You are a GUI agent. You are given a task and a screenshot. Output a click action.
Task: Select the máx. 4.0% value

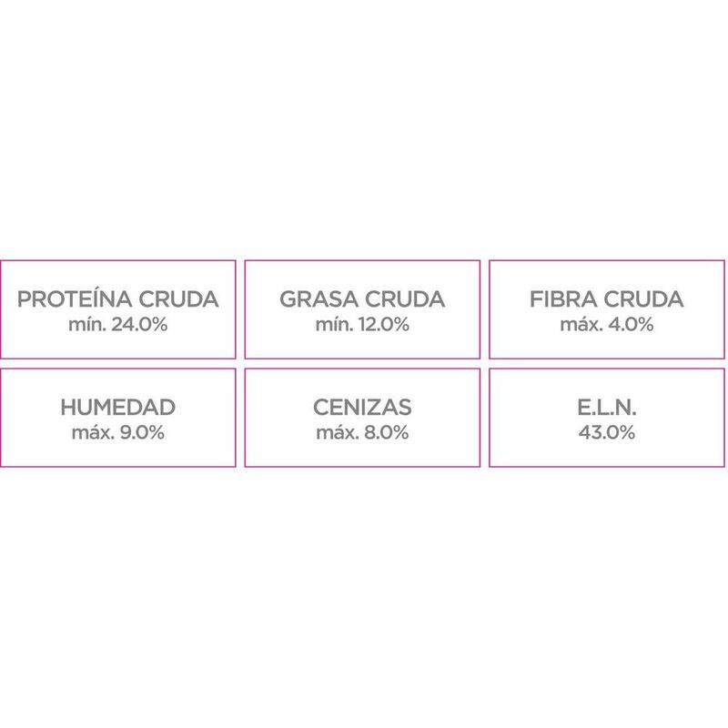pyautogui.click(x=607, y=324)
